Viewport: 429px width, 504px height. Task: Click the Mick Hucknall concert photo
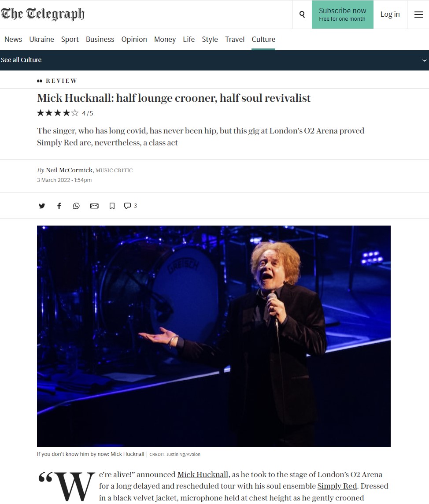[214, 336]
